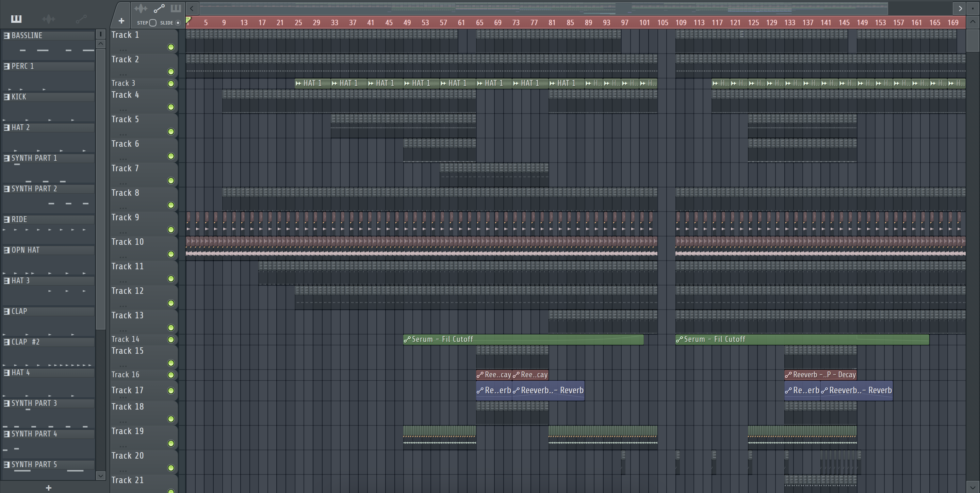Image resolution: width=980 pixels, height=493 pixels.
Task: Mute Track 3 with green light
Action: click(x=171, y=83)
